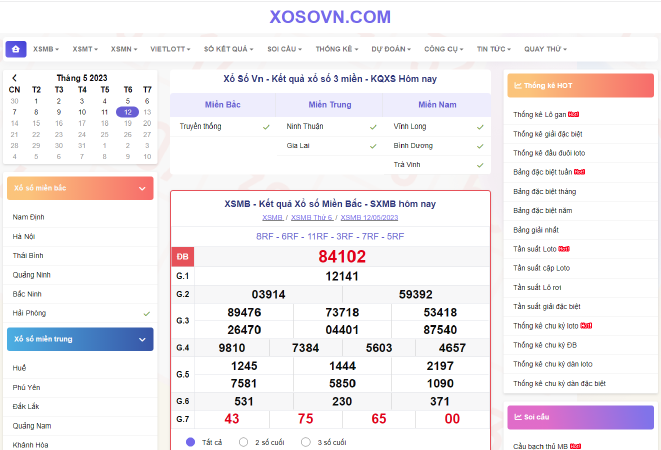Open the XSMT dropdown menu

(85, 49)
